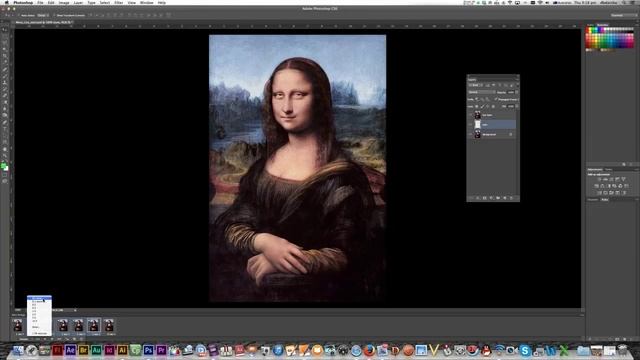
Task: Open the Timeline panel menu
Action: coord(582,315)
